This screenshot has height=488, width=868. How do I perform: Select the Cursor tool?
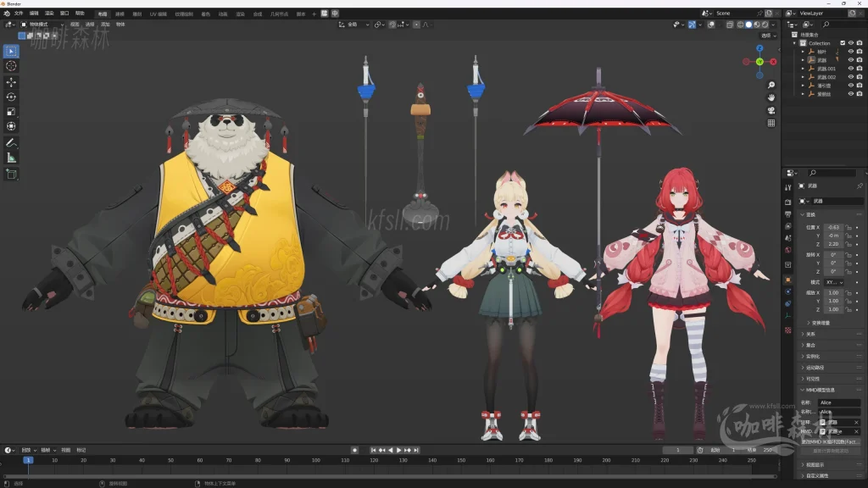point(11,66)
